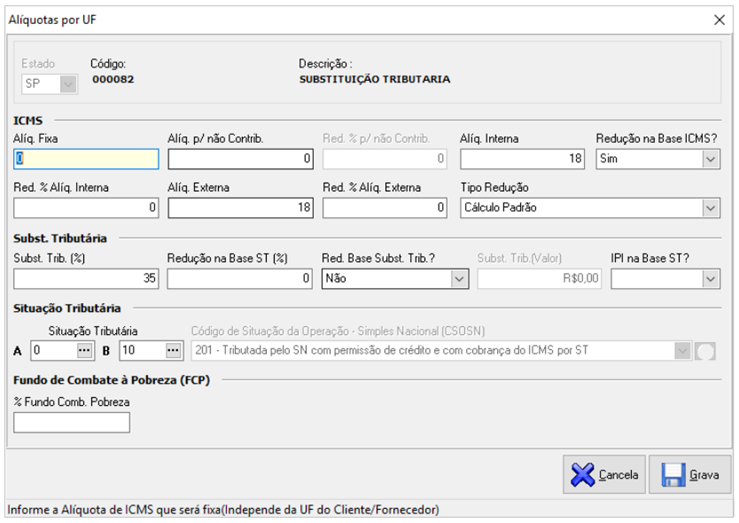Click the Redução na Base ST (%) field
Screen dimensions: 739x523
pyautogui.click(x=240, y=280)
